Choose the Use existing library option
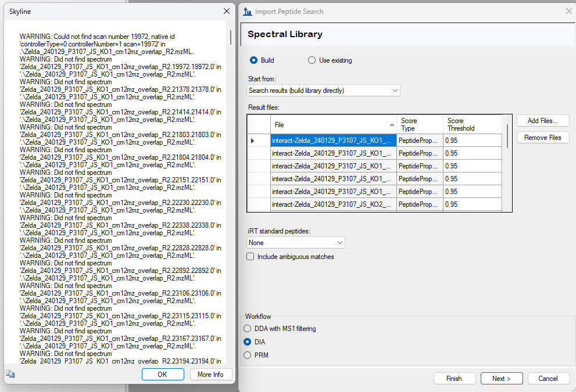The image size is (576, 392). coord(312,60)
